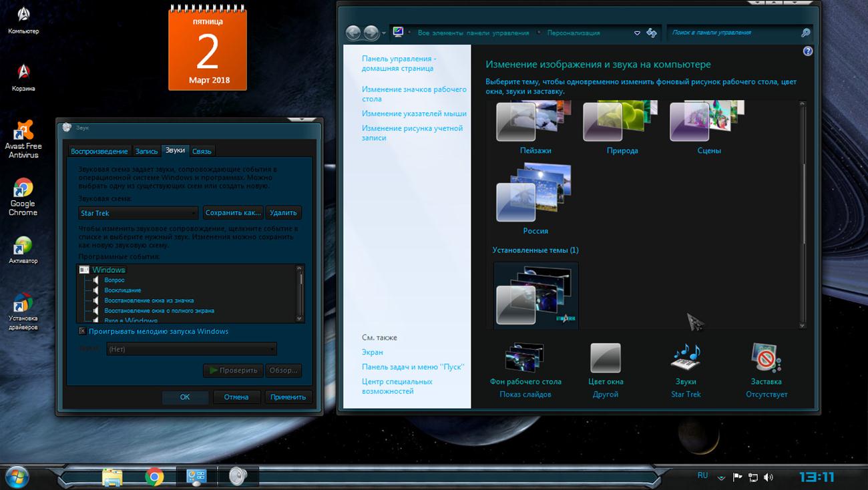The image size is (868, 490).
Task: Open File Explorer from taskbar
Action: [x=112, y=477]
